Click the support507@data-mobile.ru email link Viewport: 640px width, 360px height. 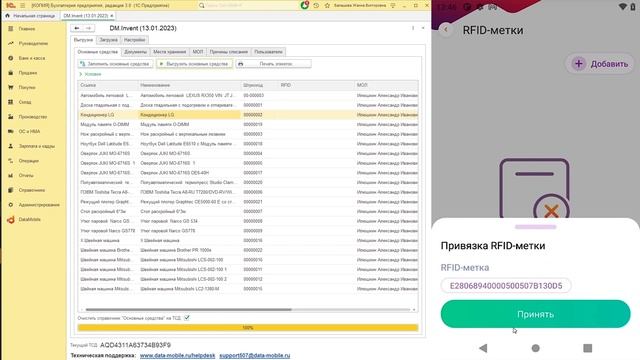pos(255,356)
